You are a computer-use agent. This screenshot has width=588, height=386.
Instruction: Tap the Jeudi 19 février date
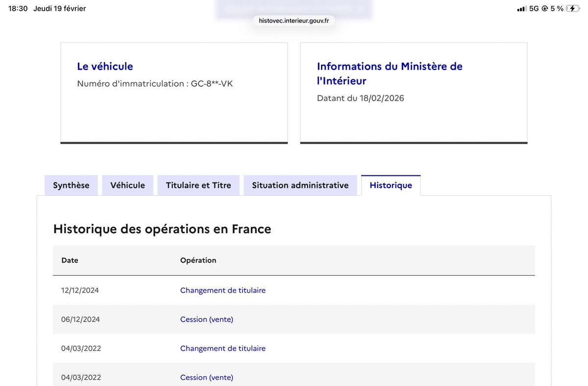coord(60,9)
